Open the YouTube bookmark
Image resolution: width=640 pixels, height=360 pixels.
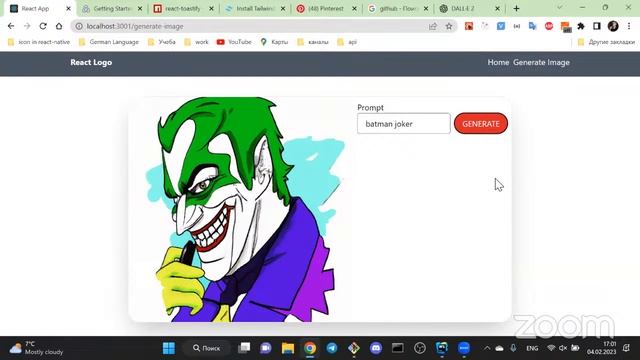tap(234, 42)
